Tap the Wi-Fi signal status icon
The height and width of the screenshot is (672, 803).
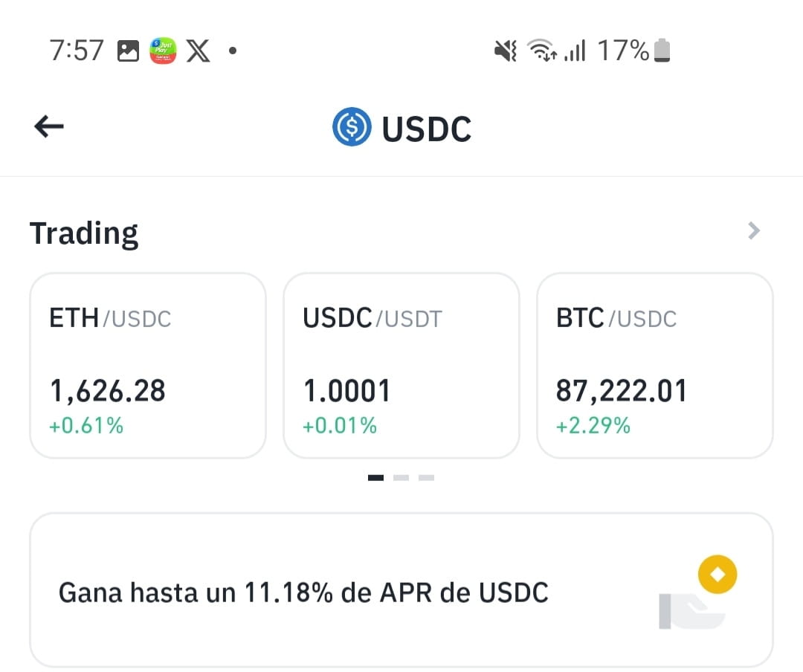[542, 51]
